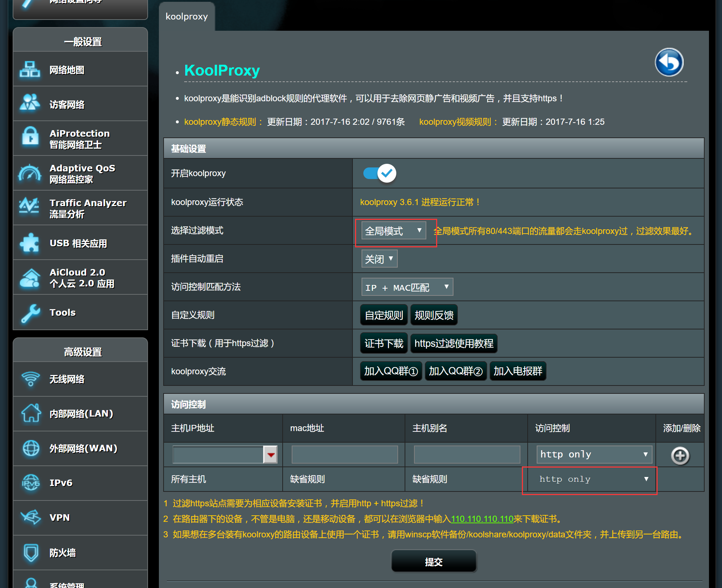Open the Tools wrench icon

pyautogui.click(x=30, y=312)
